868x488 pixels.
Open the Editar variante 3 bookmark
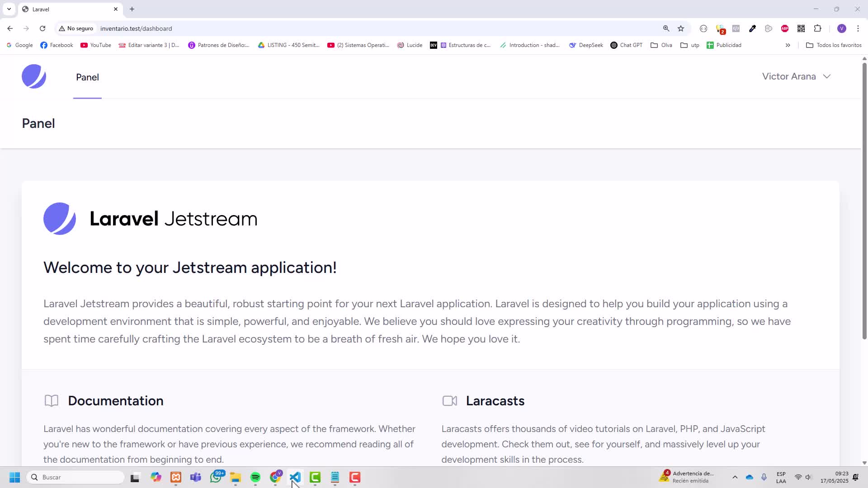tap(149, 45)
